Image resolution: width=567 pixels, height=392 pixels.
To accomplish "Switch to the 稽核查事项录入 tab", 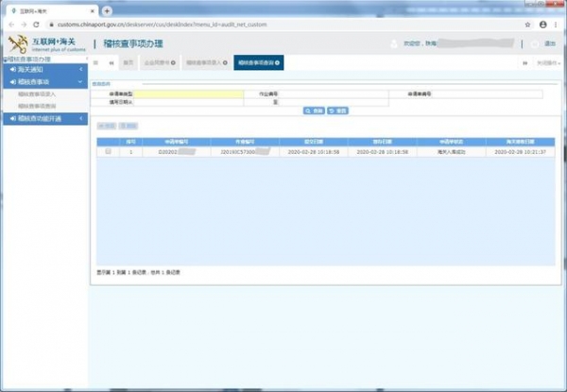I will tap(204, 62).
